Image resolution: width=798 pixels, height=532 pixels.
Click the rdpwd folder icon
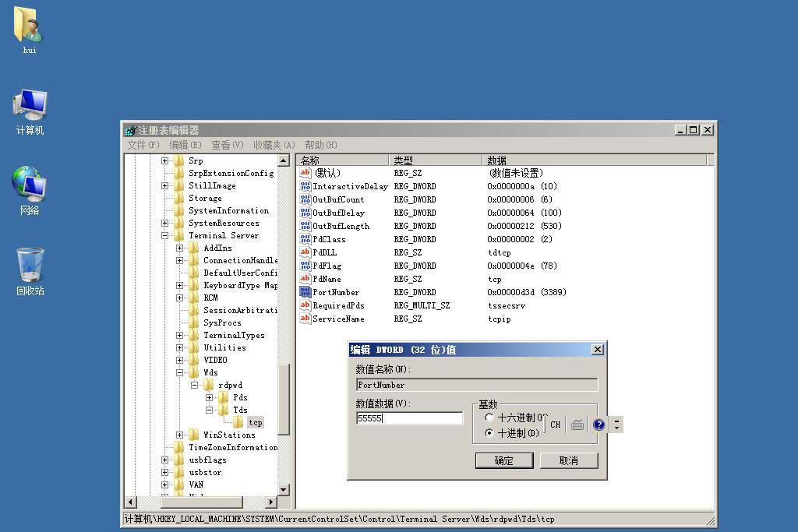tap(209, 385)
